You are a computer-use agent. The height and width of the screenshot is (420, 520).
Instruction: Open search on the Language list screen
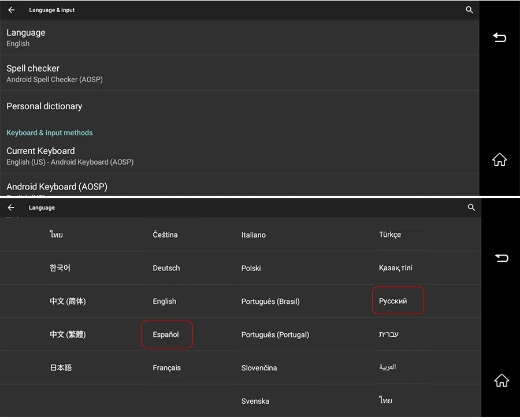[x=471, y=207]
